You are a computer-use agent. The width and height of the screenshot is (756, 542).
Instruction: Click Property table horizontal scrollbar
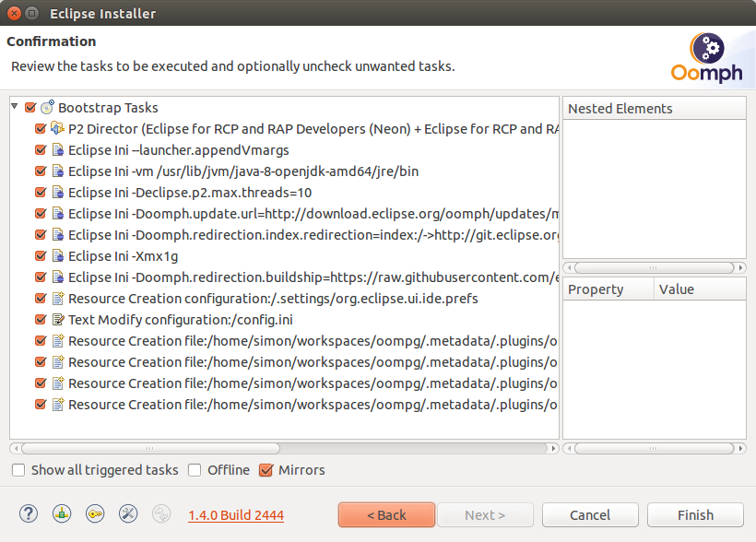point(655,449)
